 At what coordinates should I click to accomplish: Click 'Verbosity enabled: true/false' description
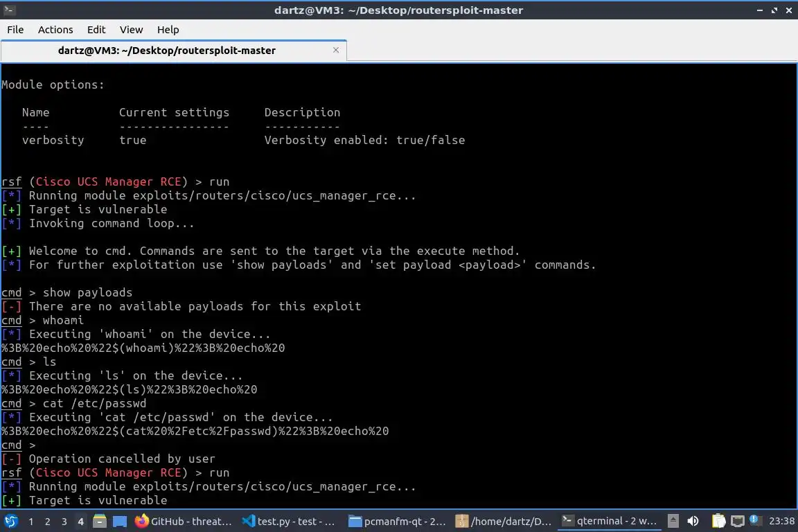click(364, 140)
